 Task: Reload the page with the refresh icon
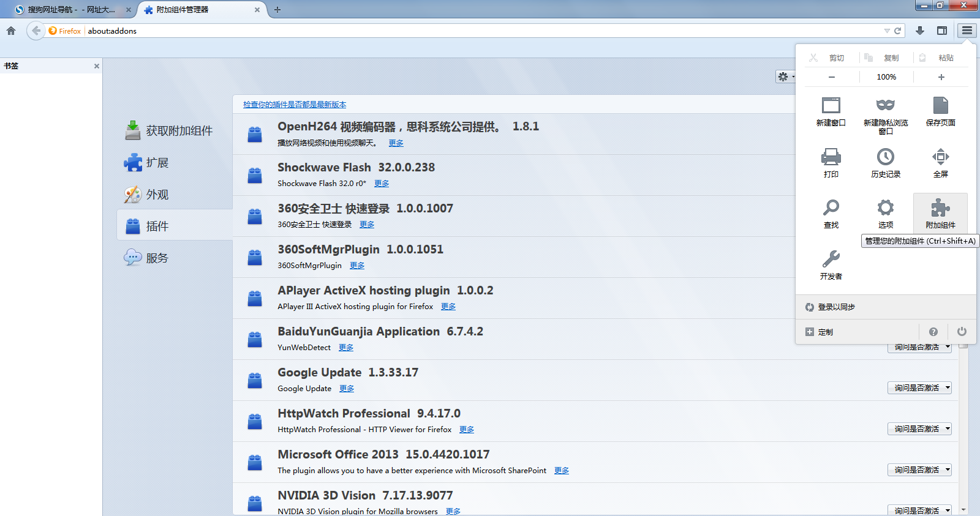[x=898, y=31]
